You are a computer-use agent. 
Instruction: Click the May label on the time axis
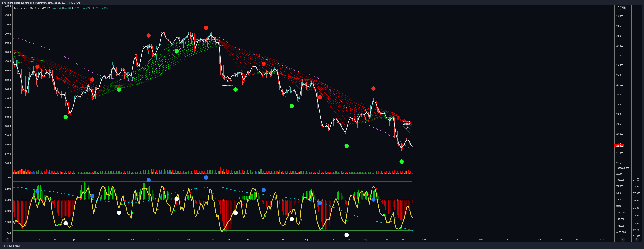click(x=132, y=240)
